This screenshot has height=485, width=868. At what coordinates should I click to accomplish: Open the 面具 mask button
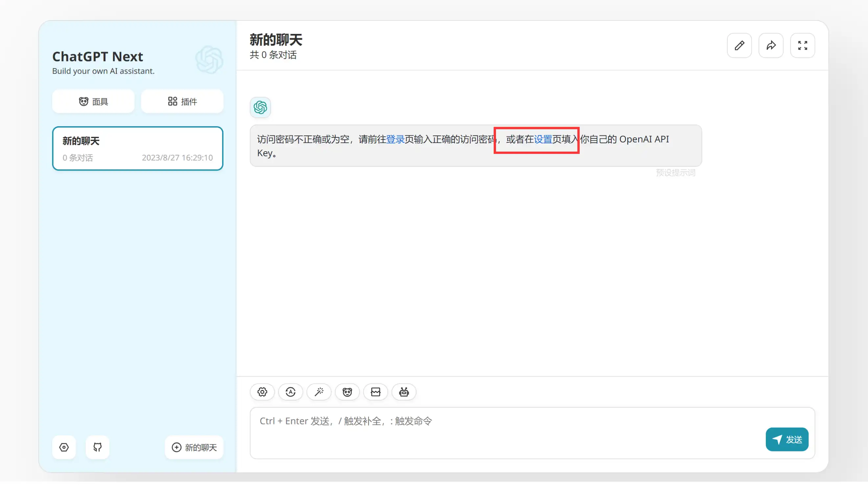coord(93,102)
